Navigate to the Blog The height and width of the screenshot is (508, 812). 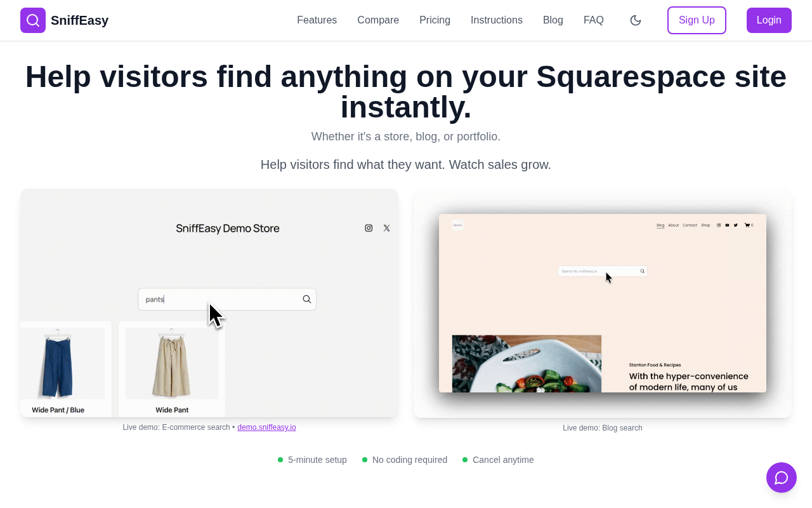[x=553, y=20]
